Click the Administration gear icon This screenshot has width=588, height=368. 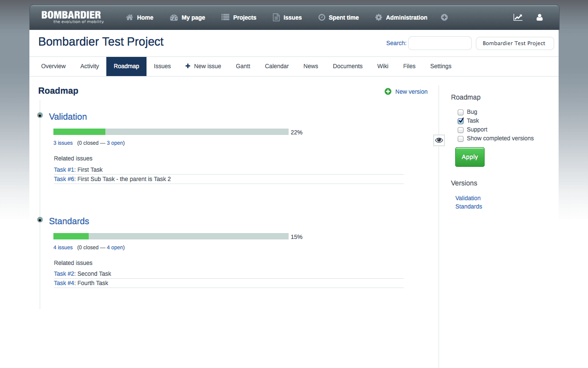point(379,17)
